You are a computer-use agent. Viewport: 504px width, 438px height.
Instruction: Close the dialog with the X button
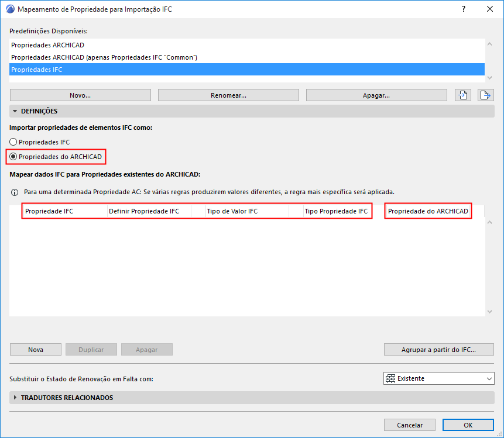[490, 9]
